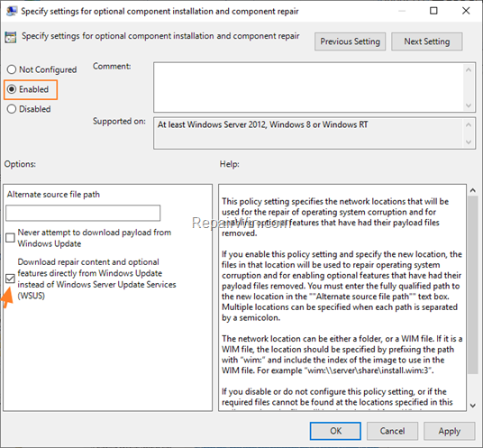Click Supported on scroll down arrow
The image size is (483, 448).
(469, 142)
